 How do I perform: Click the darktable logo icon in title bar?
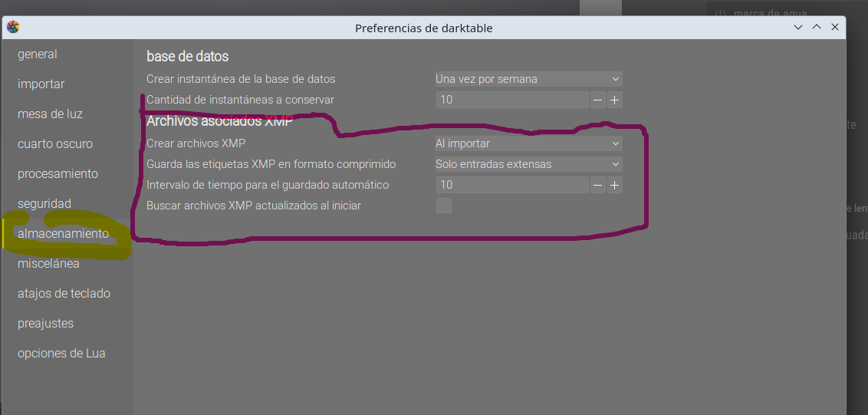click(x=13, y=28)
